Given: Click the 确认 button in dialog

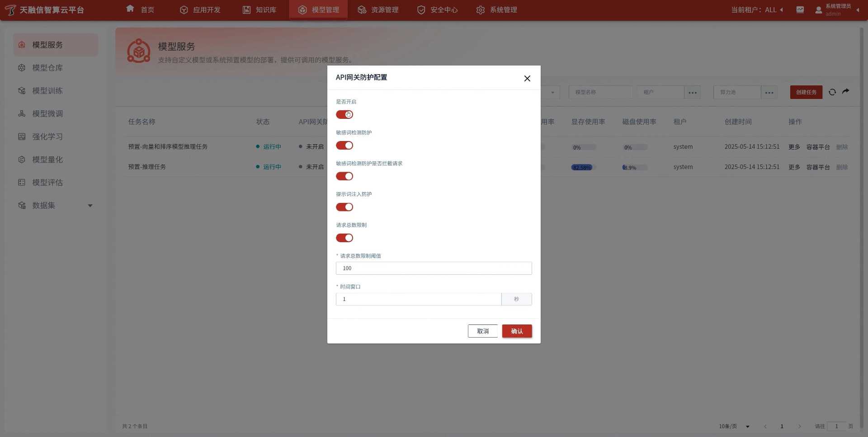Looking at the screenshot, I should [x=517, y=331].
